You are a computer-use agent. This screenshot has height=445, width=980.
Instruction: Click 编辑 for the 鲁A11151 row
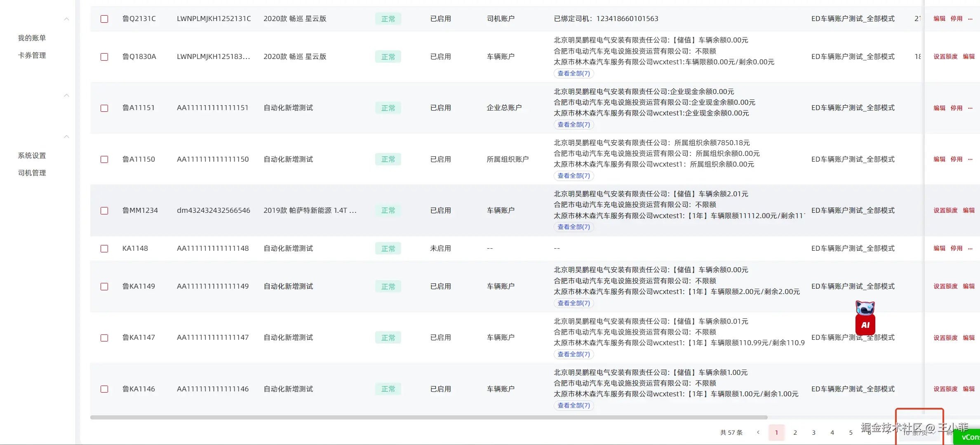tap(939, 108)
